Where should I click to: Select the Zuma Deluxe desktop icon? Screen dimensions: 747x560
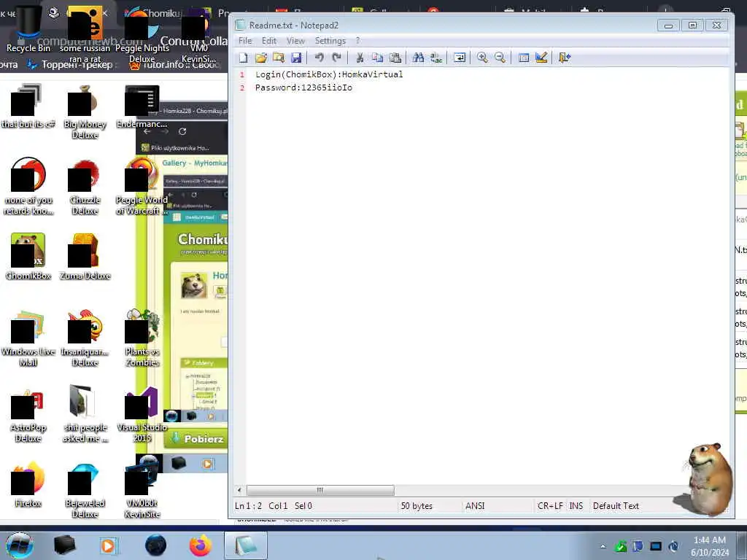[85, 256]
